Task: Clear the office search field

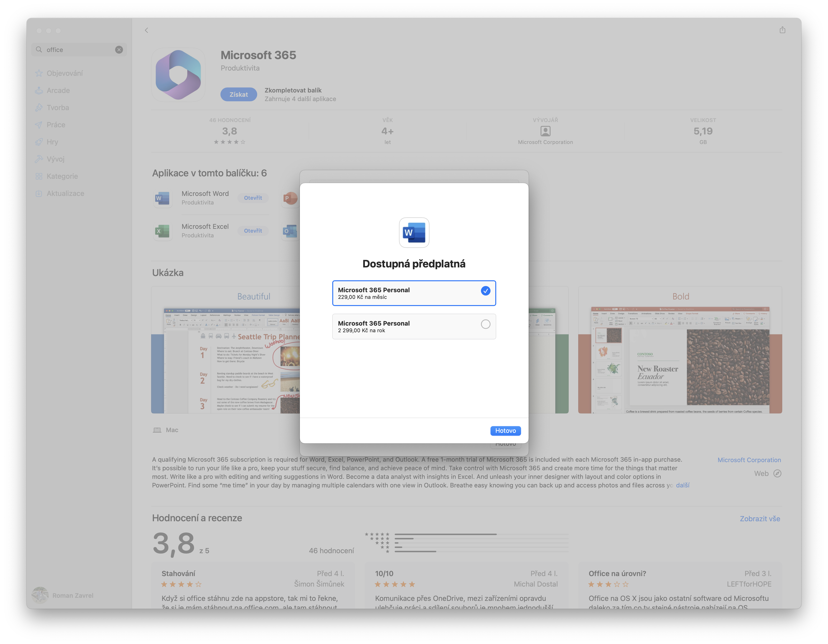Action: pos(119,50)
